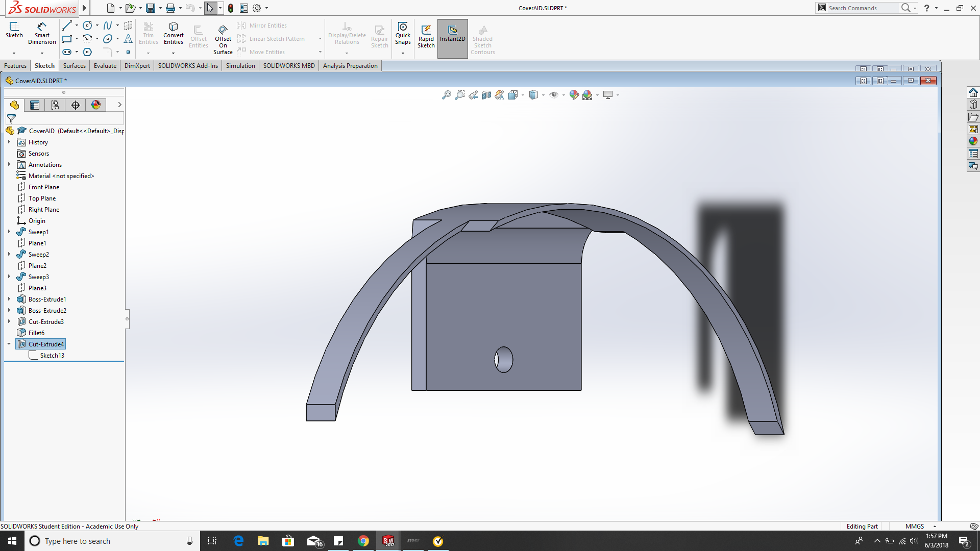Expand the FeatureManager tabs chevron
The height and width of the screenshot is (551, 980).
pos(119,105)
